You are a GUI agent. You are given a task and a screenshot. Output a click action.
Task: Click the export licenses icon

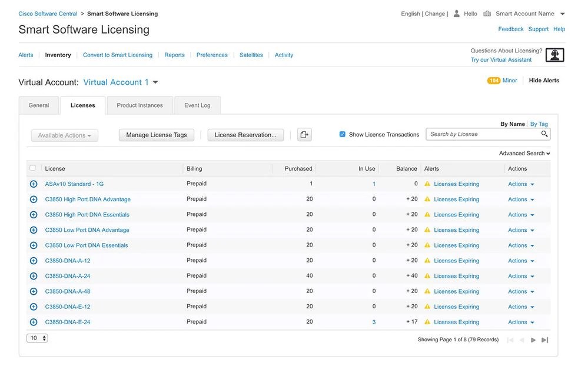pyautogui.click(x=304, y=134)
